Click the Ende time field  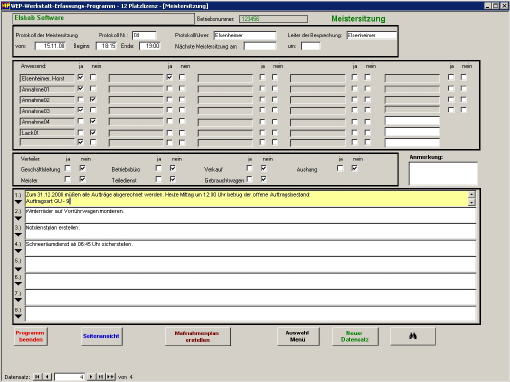pos(150,46)
